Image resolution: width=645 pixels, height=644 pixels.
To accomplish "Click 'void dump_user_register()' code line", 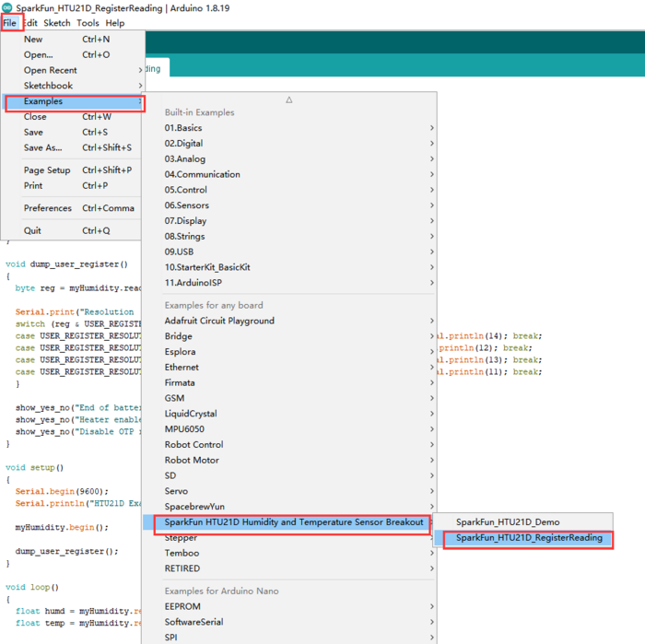I will pos(66,264).
